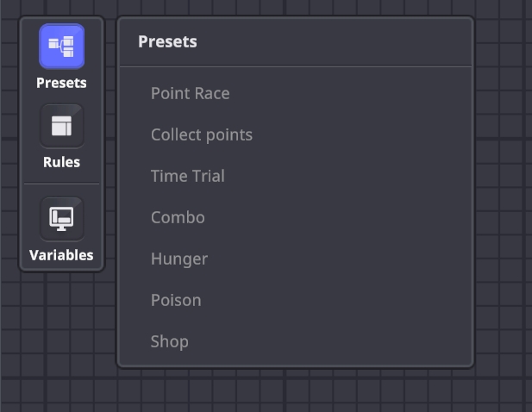Choose the Hunger preset
Screen dimensions: 532x412
(x=178, y=259)
